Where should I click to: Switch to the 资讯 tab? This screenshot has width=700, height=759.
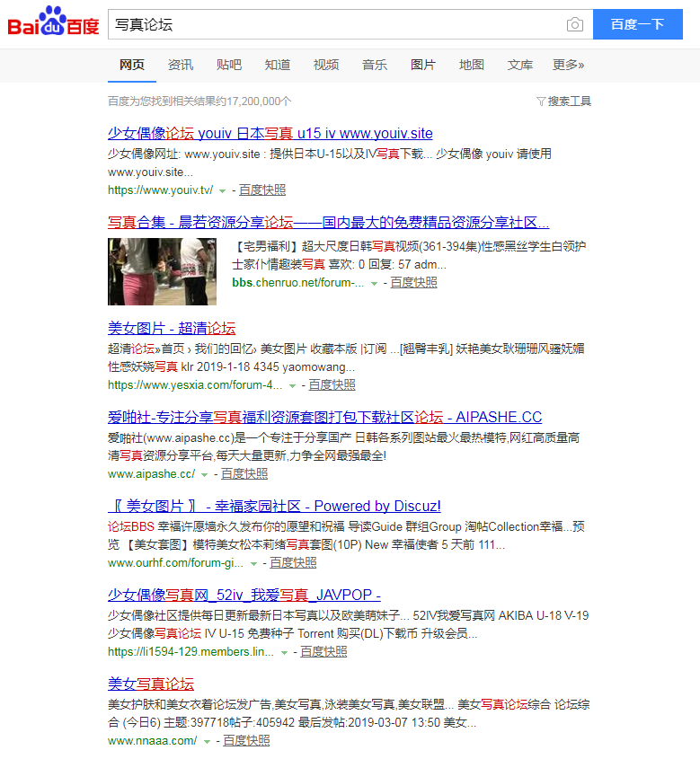click(x=180, y=65)
